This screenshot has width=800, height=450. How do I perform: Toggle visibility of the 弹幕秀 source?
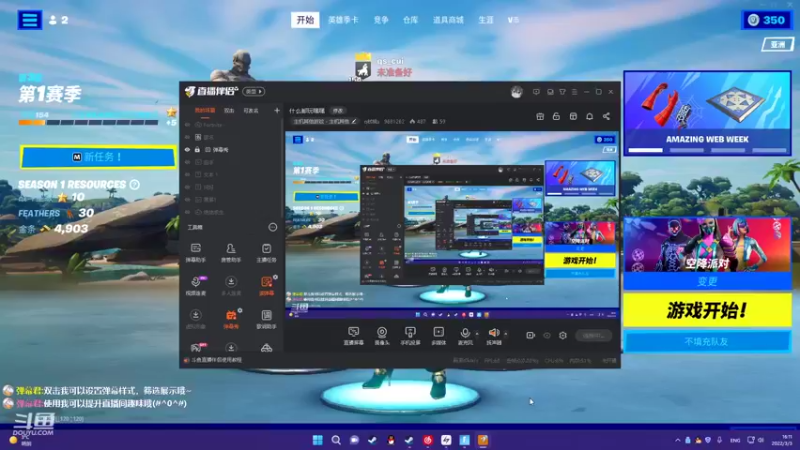pos(187,149)
